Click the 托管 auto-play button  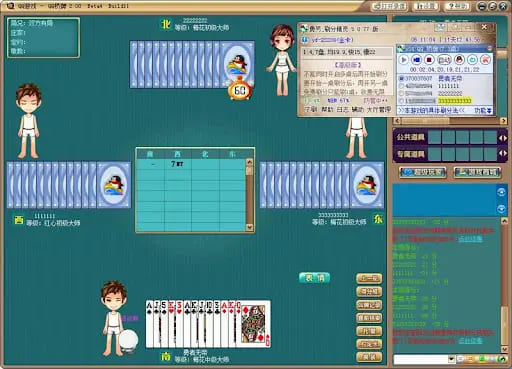[369, 331]
